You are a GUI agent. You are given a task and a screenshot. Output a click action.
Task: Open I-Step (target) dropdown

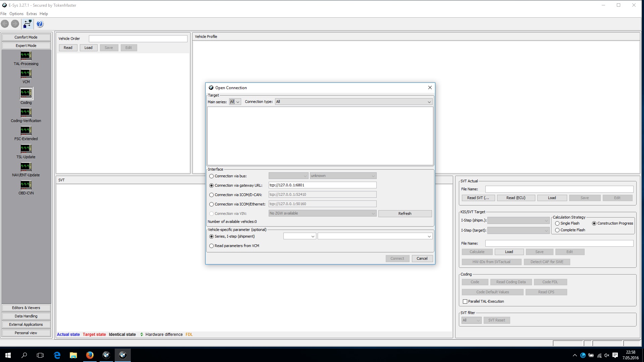tap(518, 230)
